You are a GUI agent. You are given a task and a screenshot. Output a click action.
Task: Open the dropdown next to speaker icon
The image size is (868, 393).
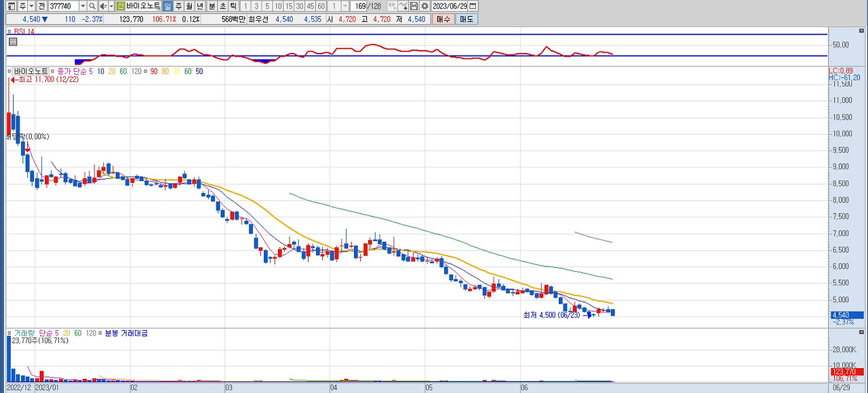tap(111, 6)
